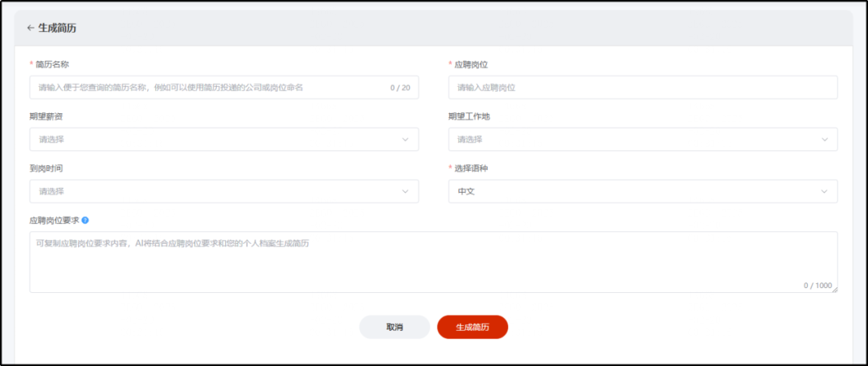The width and height of the screenshot is (868, 366).
Task: Click the 生成简历 page title
Action: (57, 28)
